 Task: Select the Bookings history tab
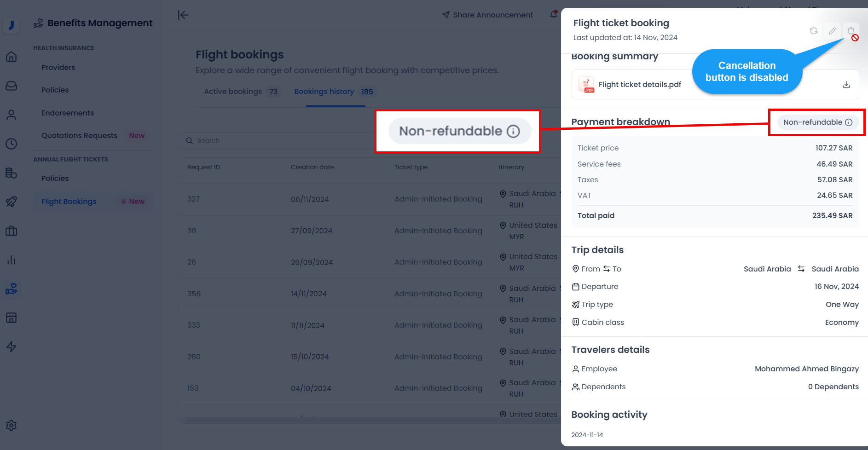click(324, 92)
